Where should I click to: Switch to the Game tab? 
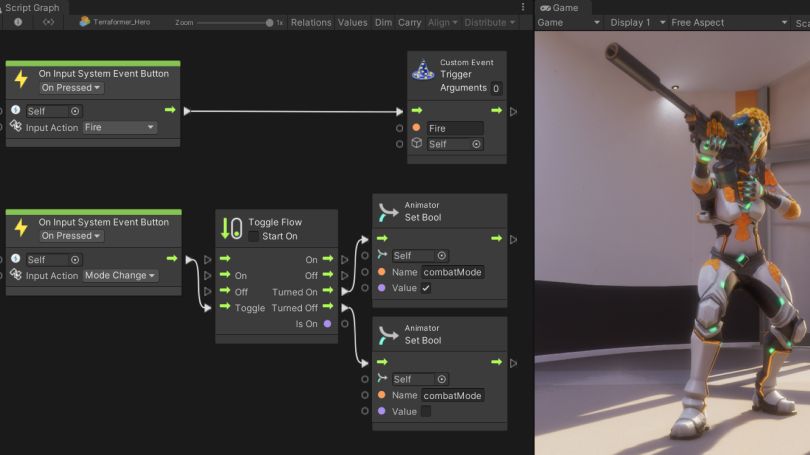559,8
